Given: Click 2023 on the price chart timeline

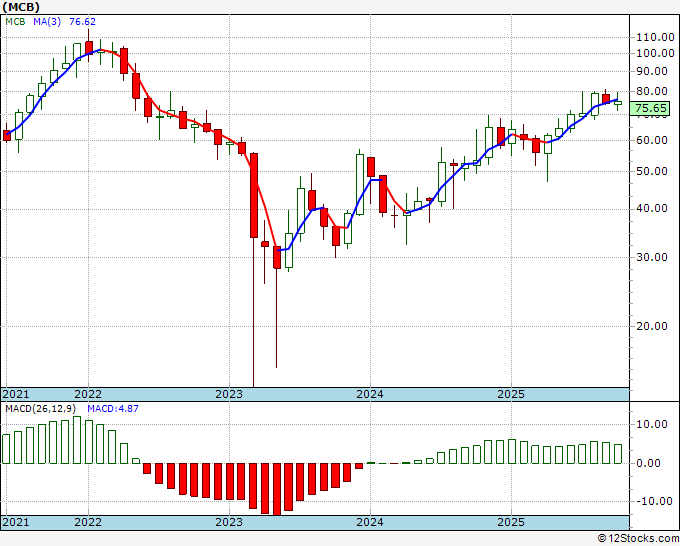Looking at the screenshot, I should pyautogui.click(x=229, y=394).
